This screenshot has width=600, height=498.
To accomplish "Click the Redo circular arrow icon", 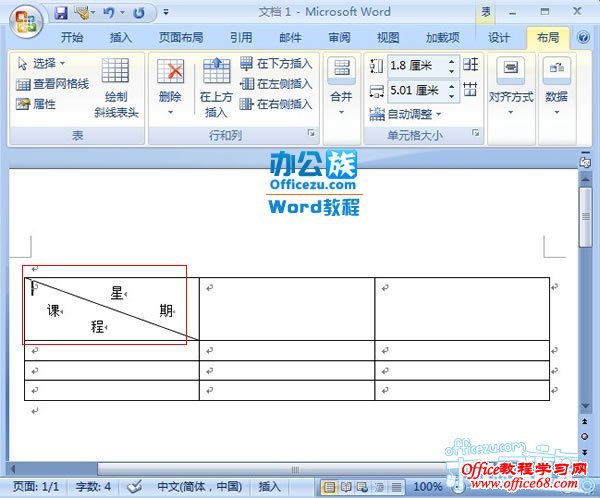I will pyautogui.click(x=139, y=13).
